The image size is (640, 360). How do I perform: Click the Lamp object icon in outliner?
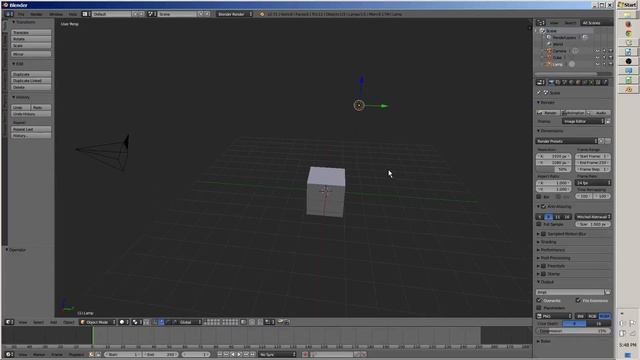tap(549, 64)
